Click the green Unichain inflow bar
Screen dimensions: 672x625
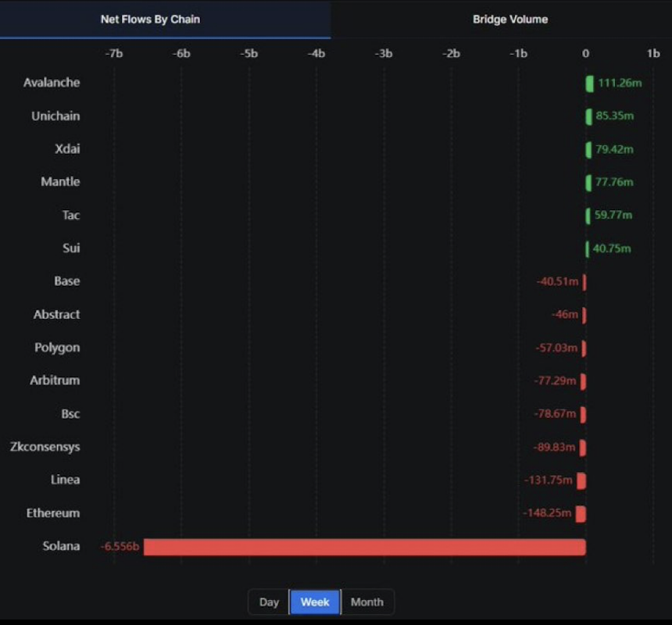pos(589,117)
